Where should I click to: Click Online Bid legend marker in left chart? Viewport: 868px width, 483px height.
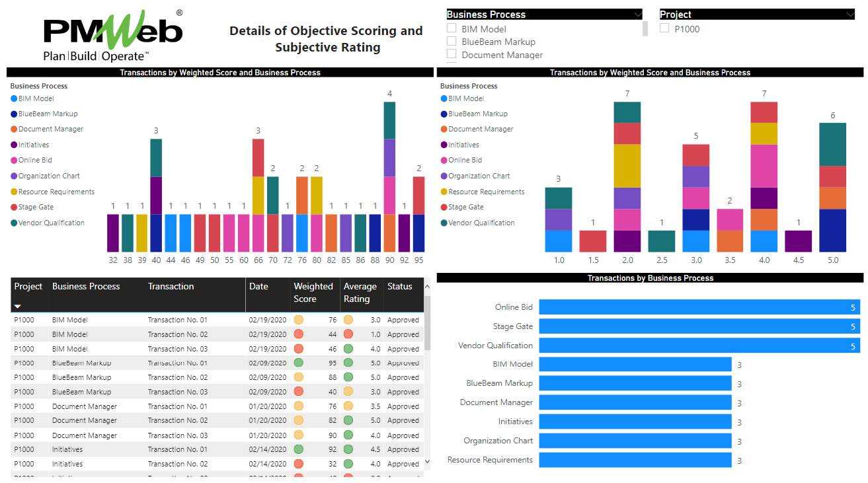[14, 161]
